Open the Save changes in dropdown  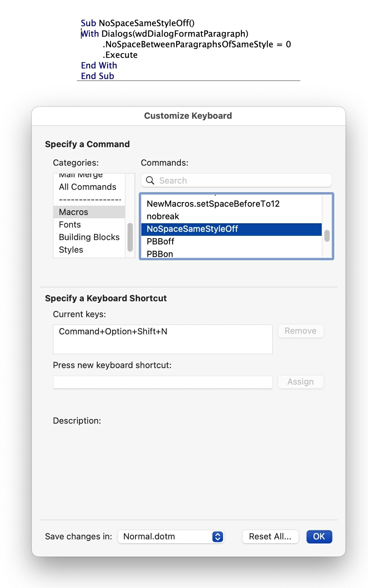click(x=171, y=536)
